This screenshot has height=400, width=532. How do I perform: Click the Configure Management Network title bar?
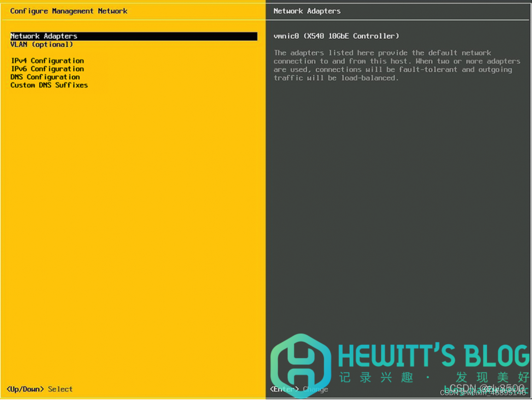69,11
